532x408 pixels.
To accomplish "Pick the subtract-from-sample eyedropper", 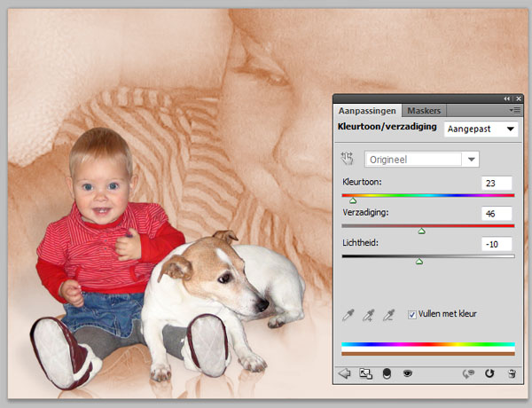I will click(x=388, y=315).
